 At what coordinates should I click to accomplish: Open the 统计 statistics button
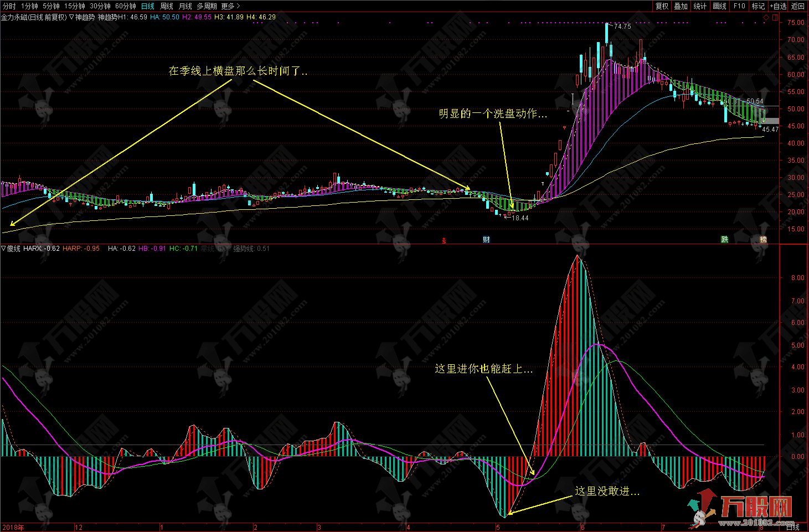[x=700, y=6]
